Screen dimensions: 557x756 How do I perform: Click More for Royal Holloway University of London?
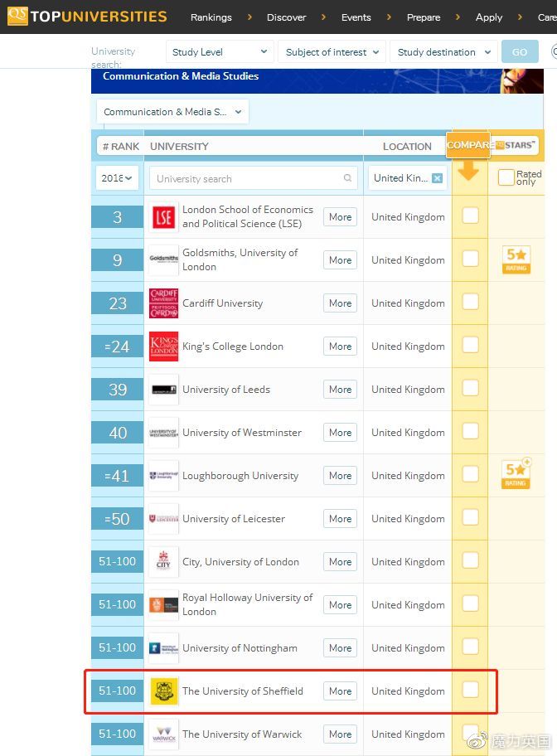click(x=340, y=604)
